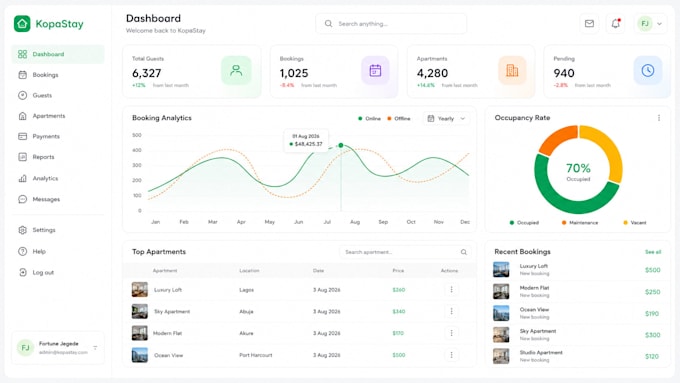
Task: Click the Help question mark icon
Action: click(x=23, y=251)
